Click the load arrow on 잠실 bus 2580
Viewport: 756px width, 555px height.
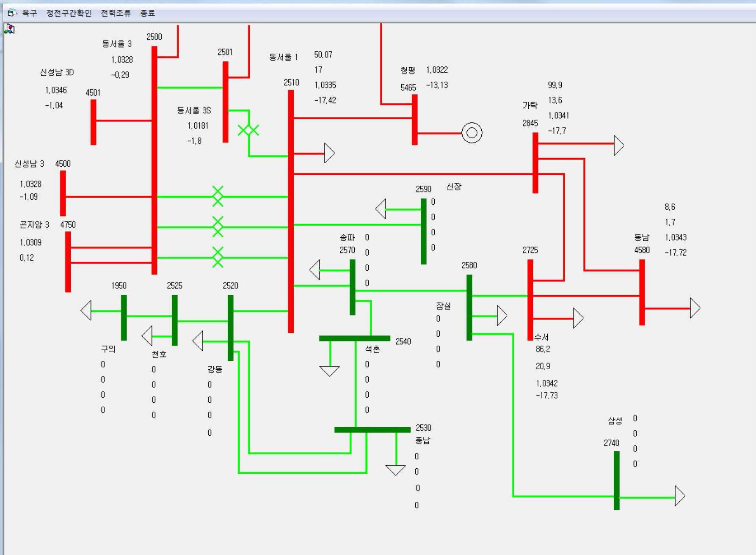point(502,316)
